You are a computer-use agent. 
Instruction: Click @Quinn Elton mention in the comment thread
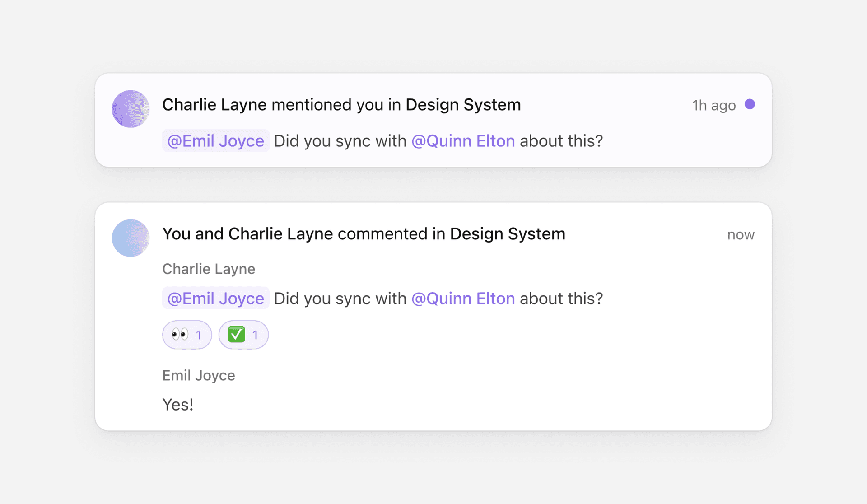[x=463, y=299]
